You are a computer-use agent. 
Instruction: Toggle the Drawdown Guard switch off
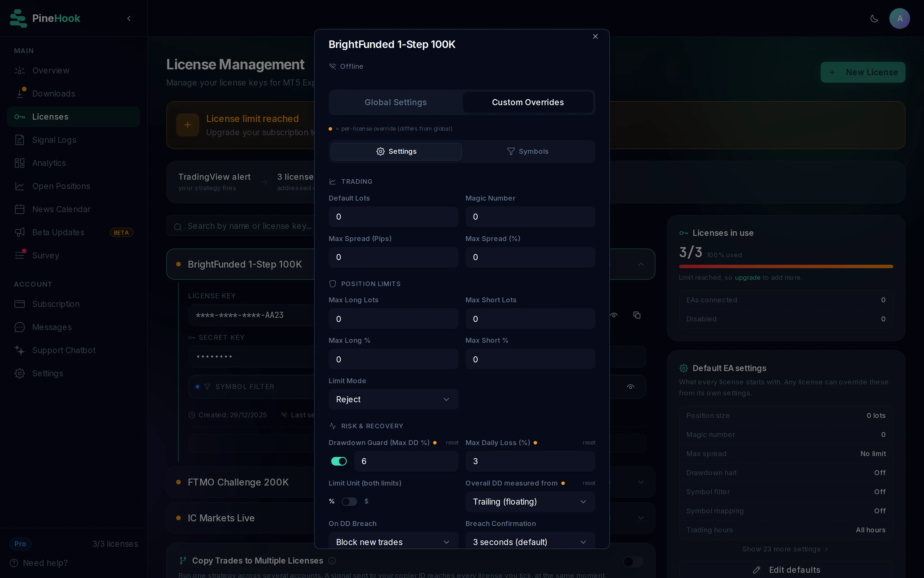coord(339,462)
